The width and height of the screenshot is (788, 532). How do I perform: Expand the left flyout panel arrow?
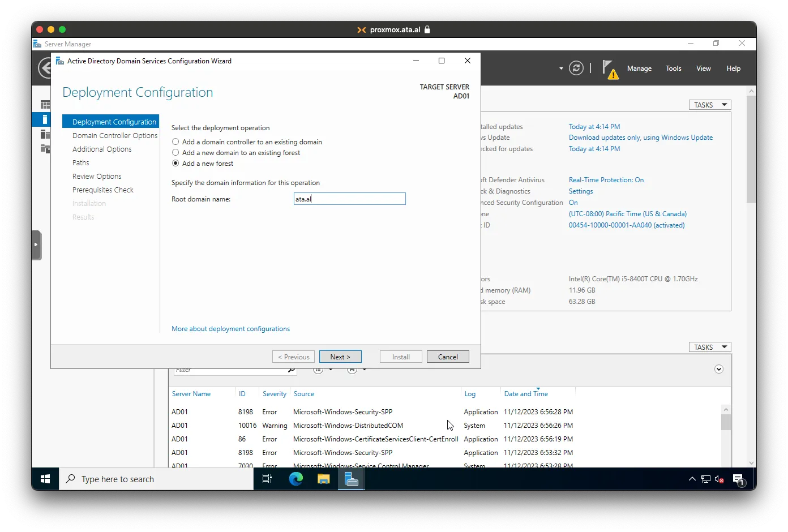pos(36,245)
